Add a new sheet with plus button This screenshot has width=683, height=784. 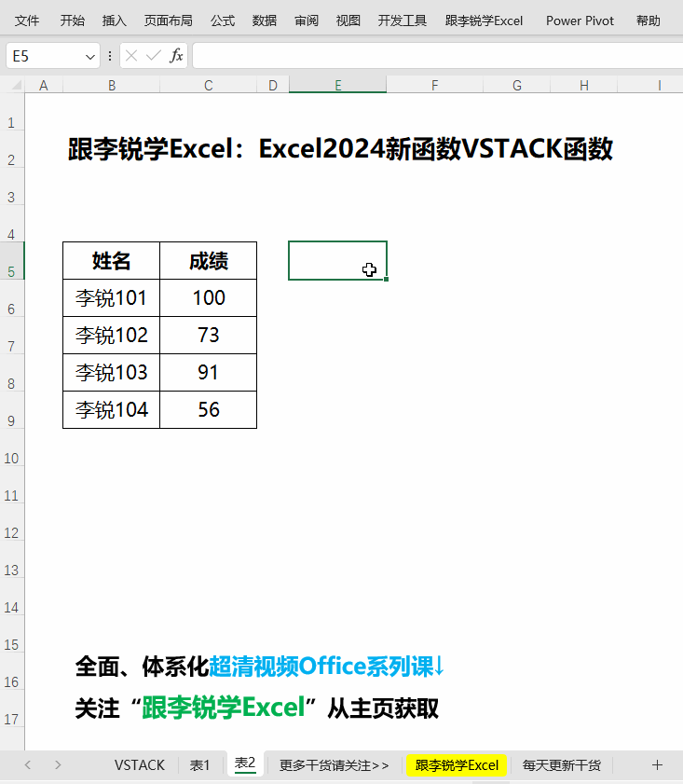tap(657, 765)
